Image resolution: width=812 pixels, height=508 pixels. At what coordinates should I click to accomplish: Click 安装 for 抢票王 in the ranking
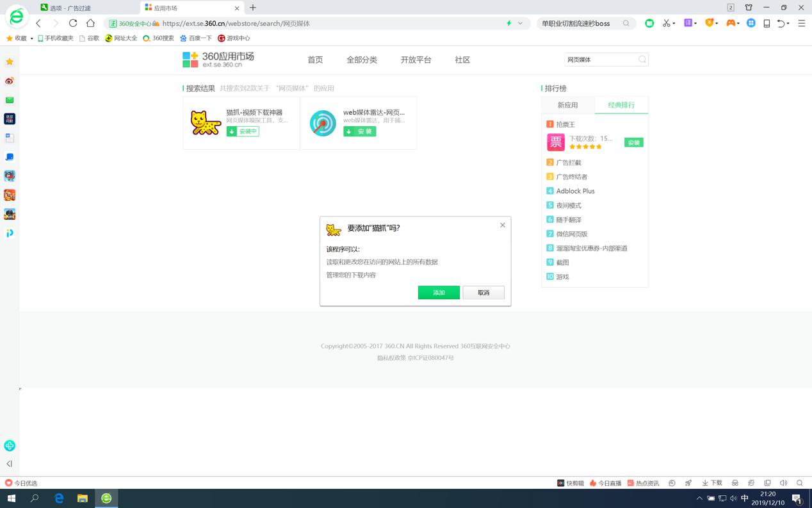tap(633, 142)
